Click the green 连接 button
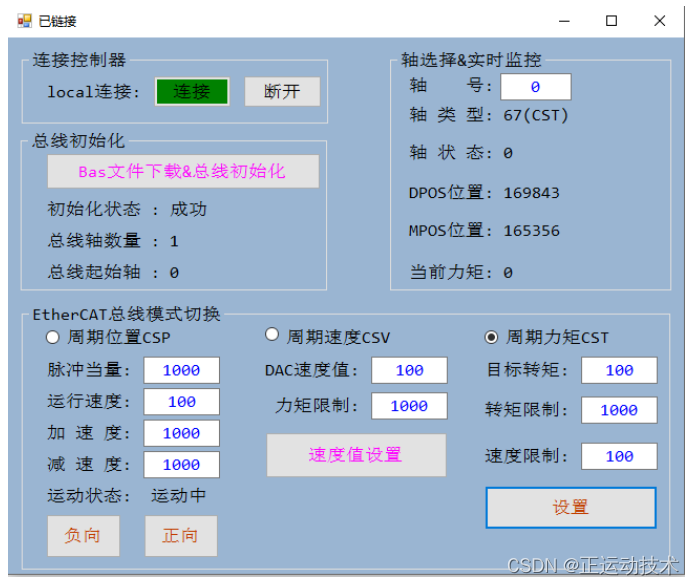The width and height of the screenshot is (695, 585). pyautogui.click(x=192, y=92)
